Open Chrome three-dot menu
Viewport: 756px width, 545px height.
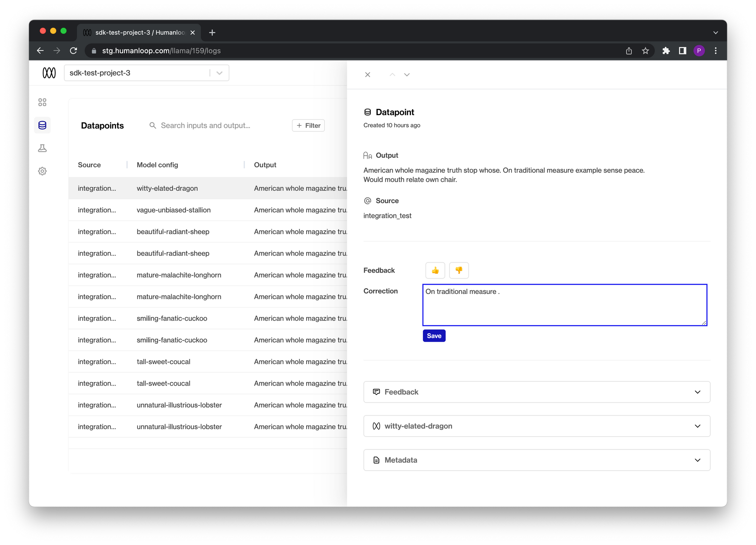pyautogui.click(x=716, y=51)
